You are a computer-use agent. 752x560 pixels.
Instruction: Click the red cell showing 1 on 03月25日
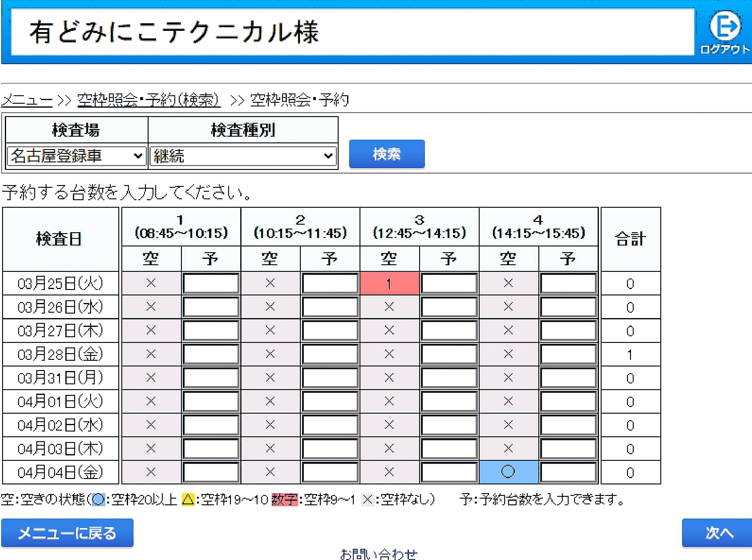(x=389, y=283)
